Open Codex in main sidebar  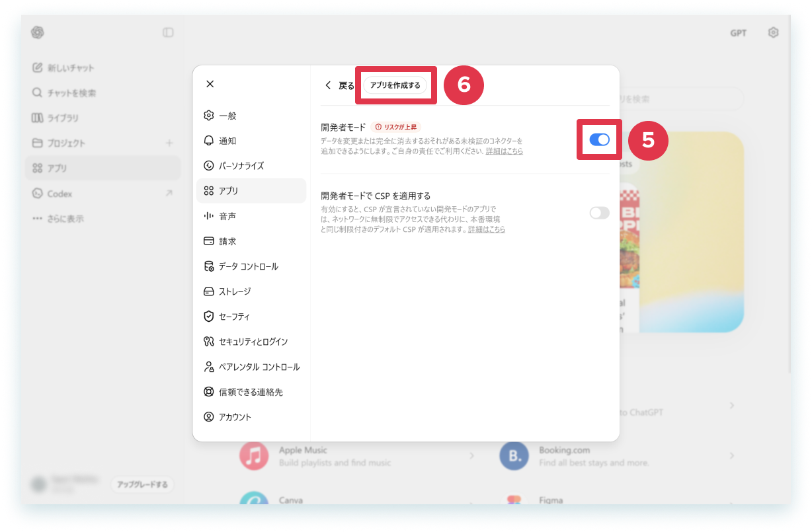[x=102, y=194]
